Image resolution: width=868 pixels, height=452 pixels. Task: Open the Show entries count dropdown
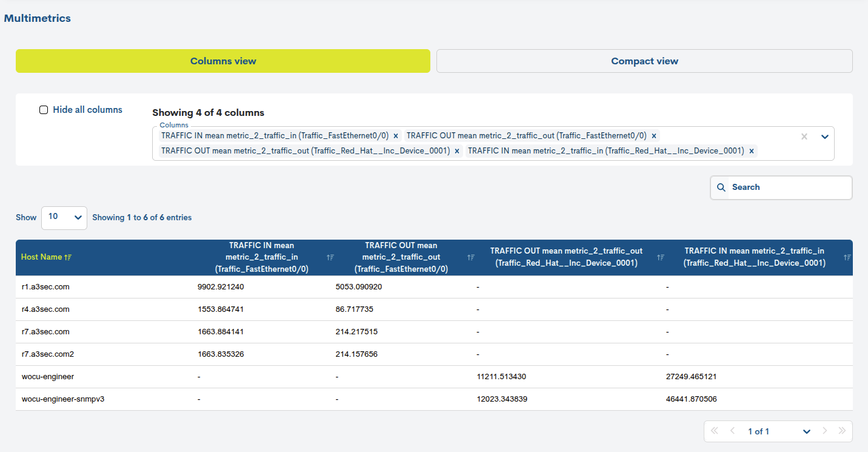[x=64, y=217]
